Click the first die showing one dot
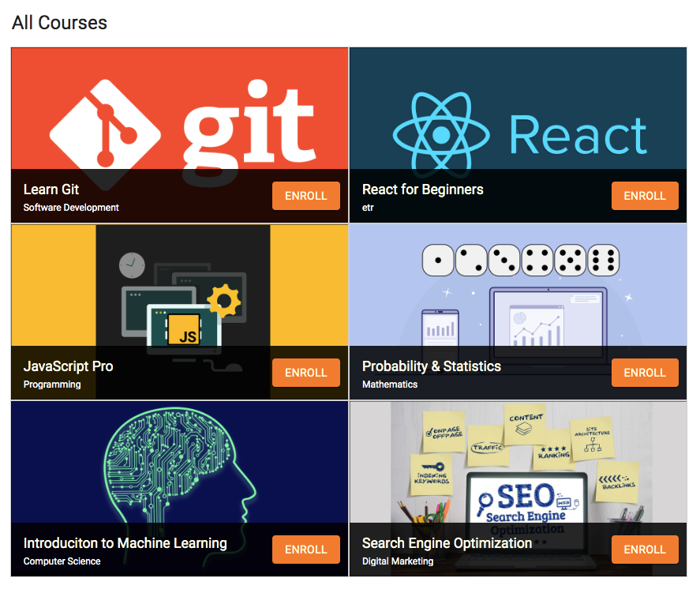The height and width of the screenshot is (589, 700). coord(437,261)
